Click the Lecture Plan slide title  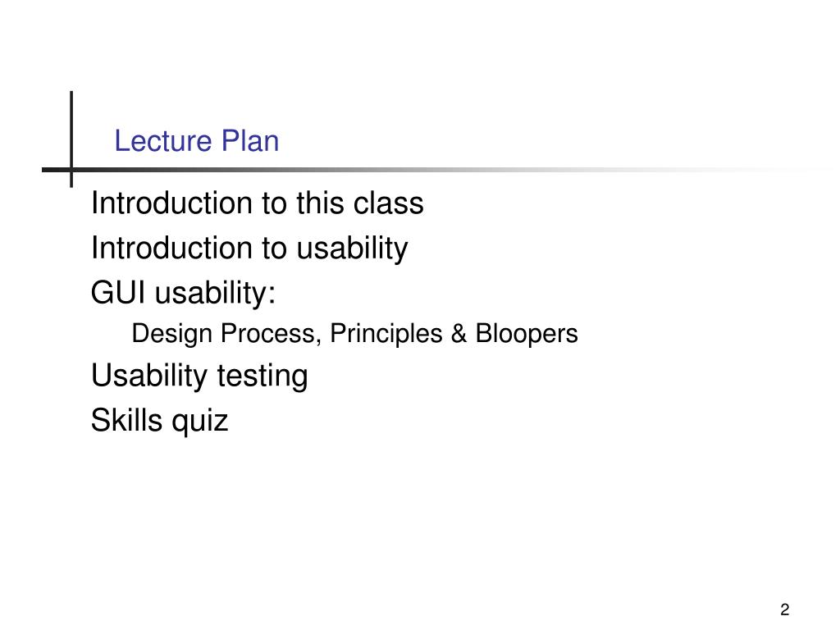point(197,141)
